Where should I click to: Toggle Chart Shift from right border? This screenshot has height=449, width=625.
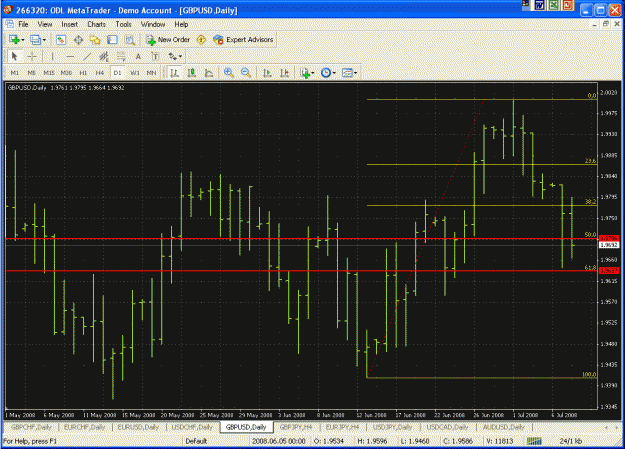285,73
